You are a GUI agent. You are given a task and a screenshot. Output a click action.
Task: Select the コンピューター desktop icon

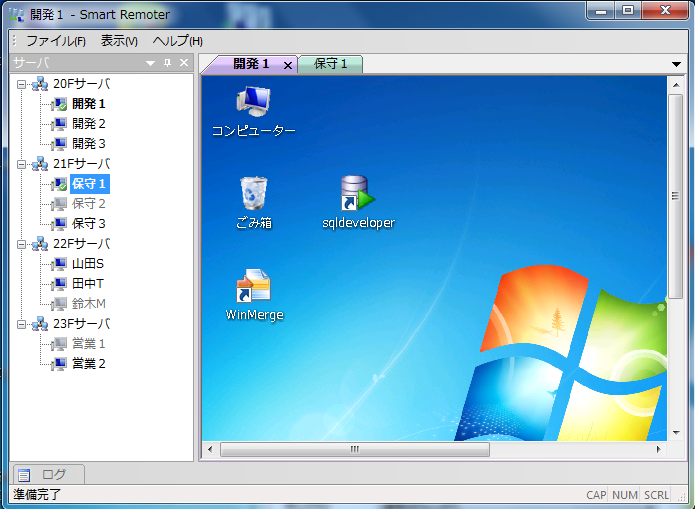[254, 101]
